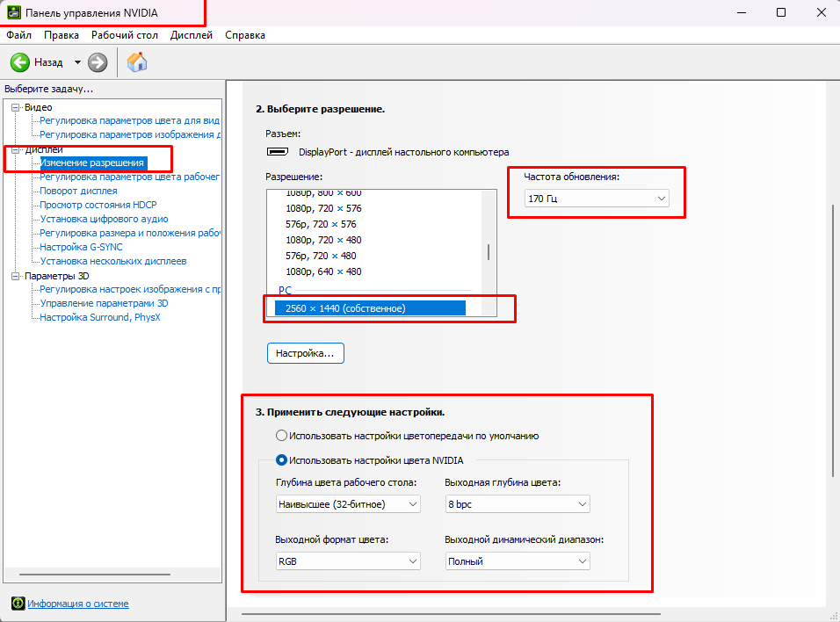Click the Home icon in toolbar

[137, 62]
